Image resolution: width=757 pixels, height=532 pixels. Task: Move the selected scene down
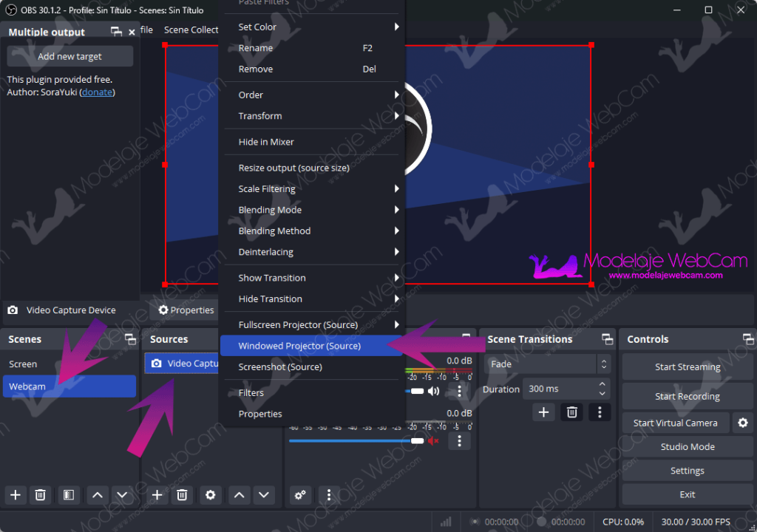[122, 495]
